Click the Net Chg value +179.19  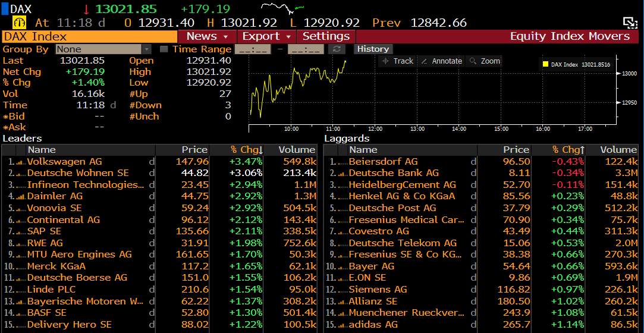[86, 72]
